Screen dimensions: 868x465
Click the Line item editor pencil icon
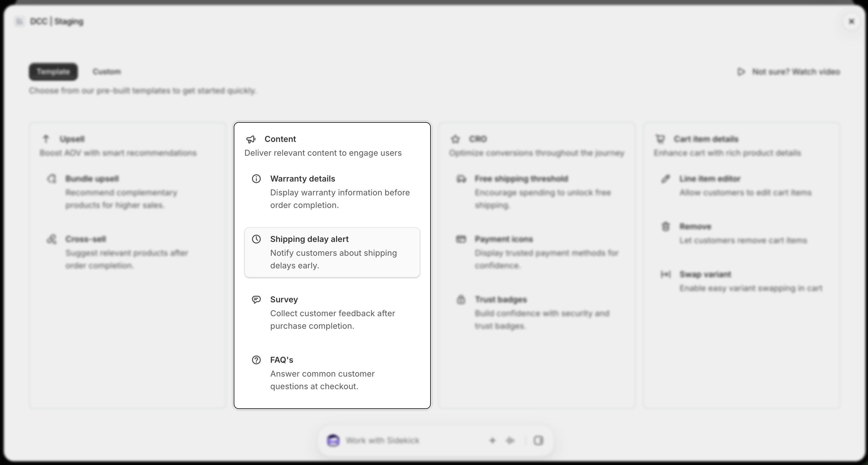click(665, 179)
